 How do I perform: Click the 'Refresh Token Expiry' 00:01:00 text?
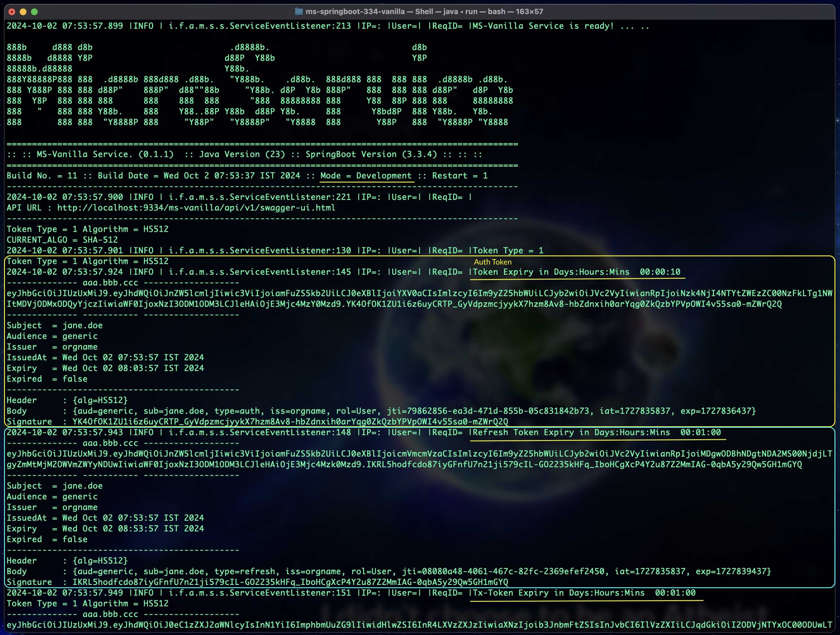[597, 432]
